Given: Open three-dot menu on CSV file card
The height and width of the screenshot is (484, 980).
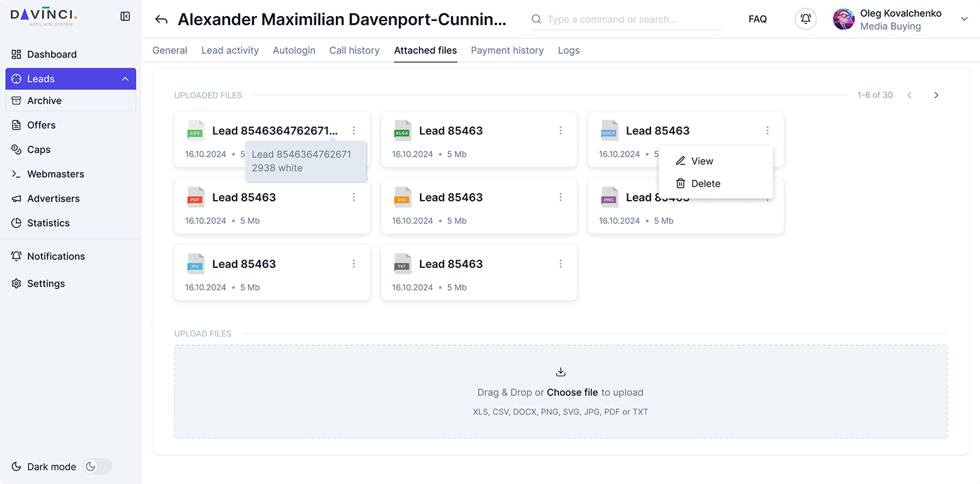Looking at the screenshot, I should (353, 131).
